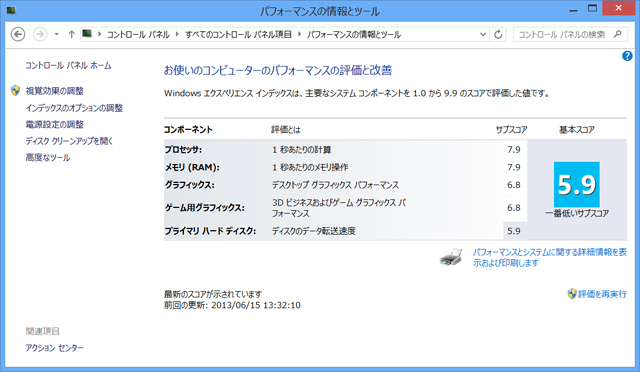
Task: Go up one level with the up arrow
Action: click(71, 34)
